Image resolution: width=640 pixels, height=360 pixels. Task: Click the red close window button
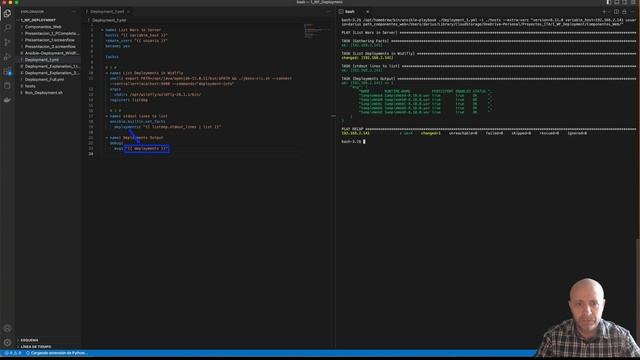(x=4, y=2)
